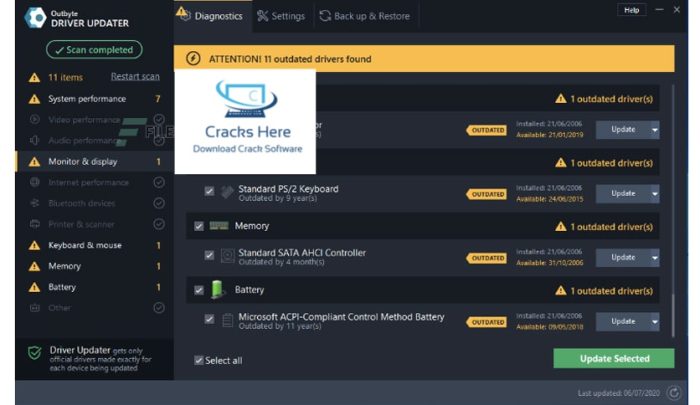The width and height of the screenshot is (700, 405).
Task: Click the green shield icon near Driver Updater note
Action: pyautogui.click(x=34, y=353)
